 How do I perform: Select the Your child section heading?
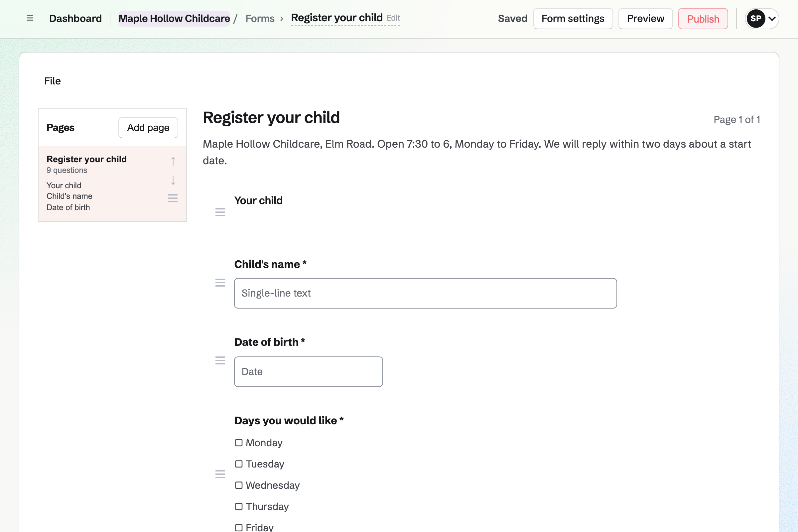coord(258,200)
